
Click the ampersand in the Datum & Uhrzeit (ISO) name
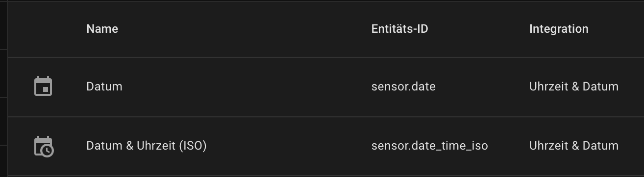[131, 146]
